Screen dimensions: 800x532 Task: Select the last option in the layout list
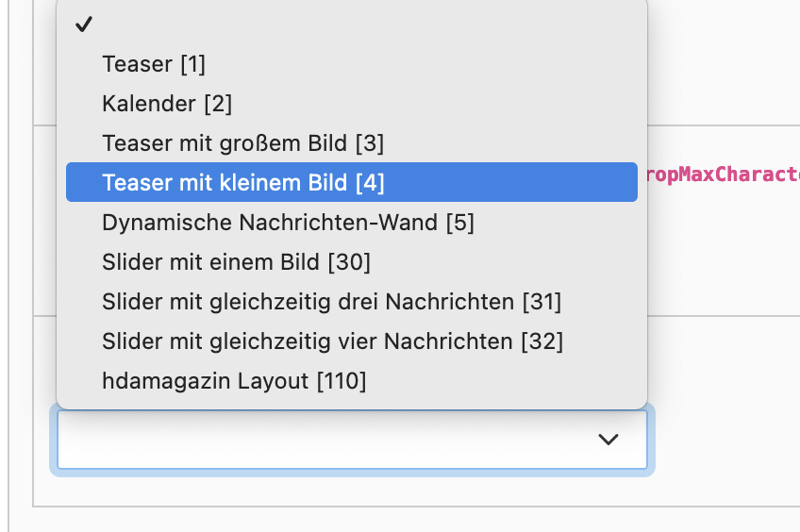(352, 381)
